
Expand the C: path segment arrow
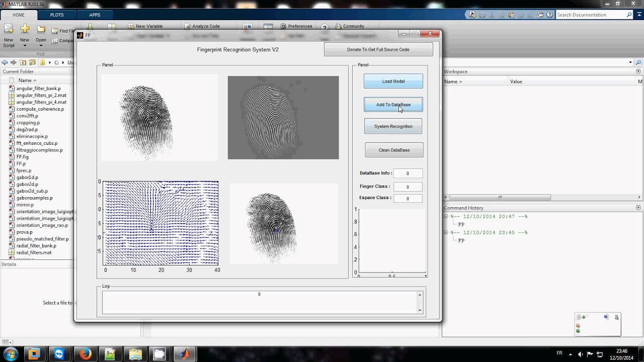click(63, 63)
